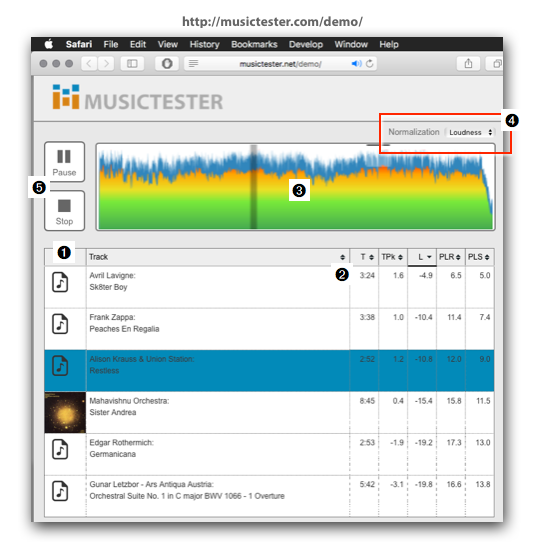Click the 3:24 duration of Sk8ter Boy
Screen dimensions: 539x552
[367, 275]
